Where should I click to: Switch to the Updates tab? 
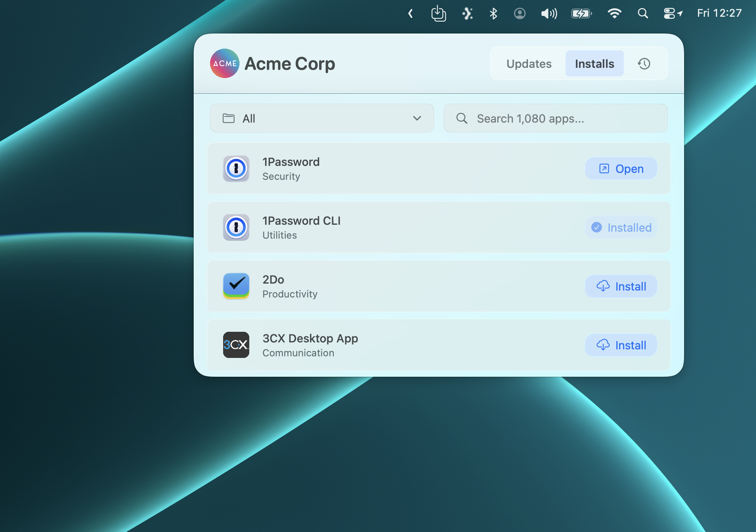tap(529, 64)
